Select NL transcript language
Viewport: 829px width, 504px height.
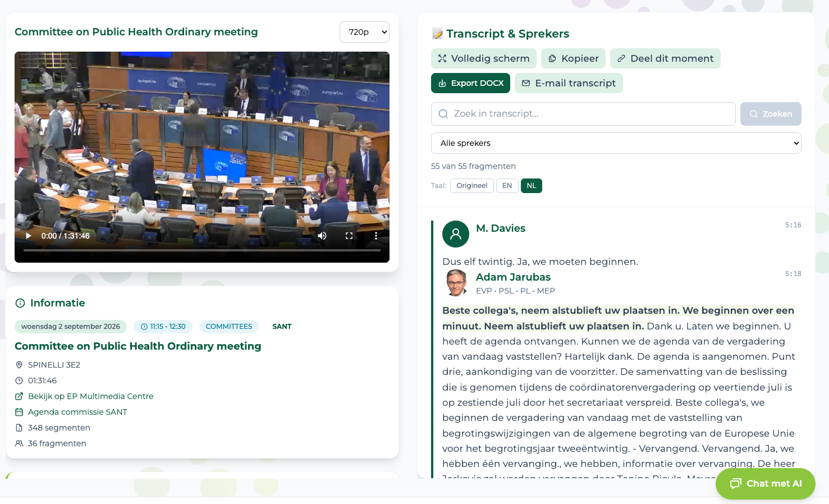532,186
